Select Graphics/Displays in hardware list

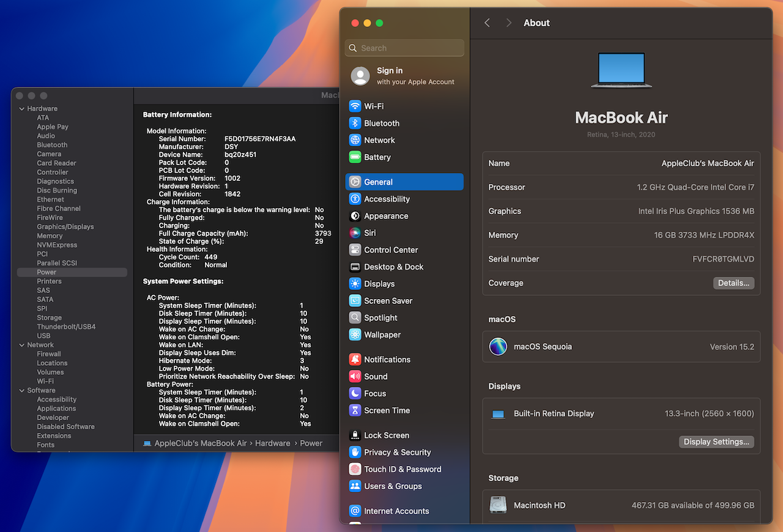point(65,227)
